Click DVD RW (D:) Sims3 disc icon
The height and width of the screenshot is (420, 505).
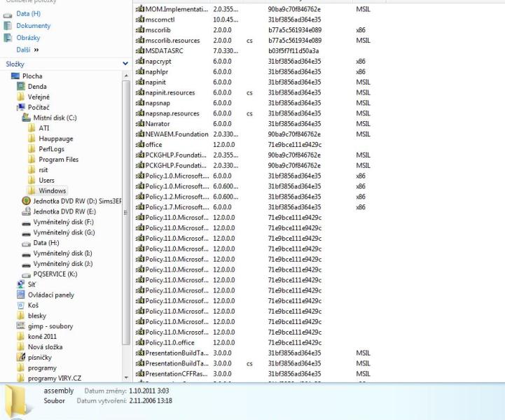point(26,201)
